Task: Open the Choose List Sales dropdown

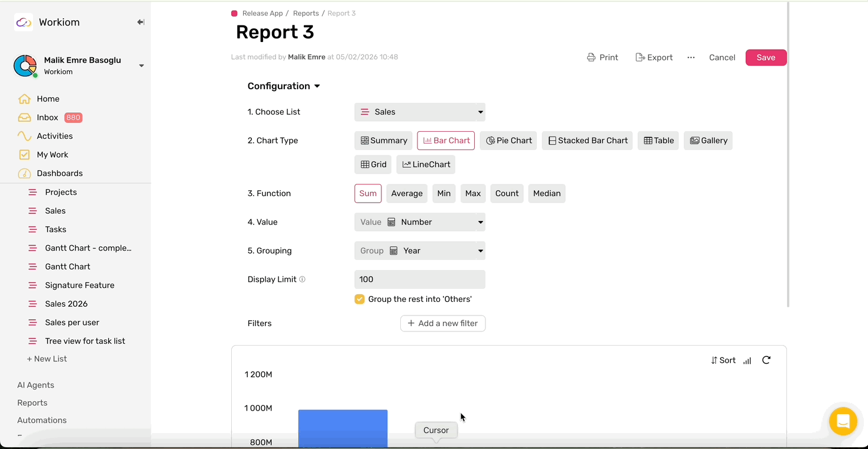Action: (x=420, y=112)
